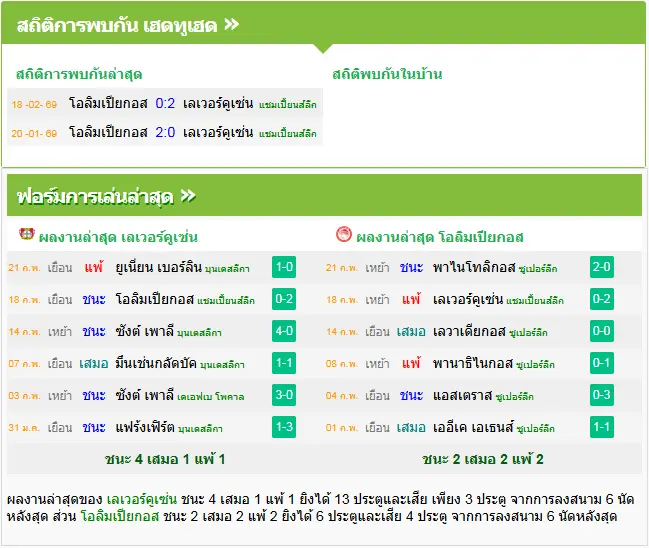Click the red แพ้ result for ยูเนี่ยน เบอร์ลิน

coord(94,267)
